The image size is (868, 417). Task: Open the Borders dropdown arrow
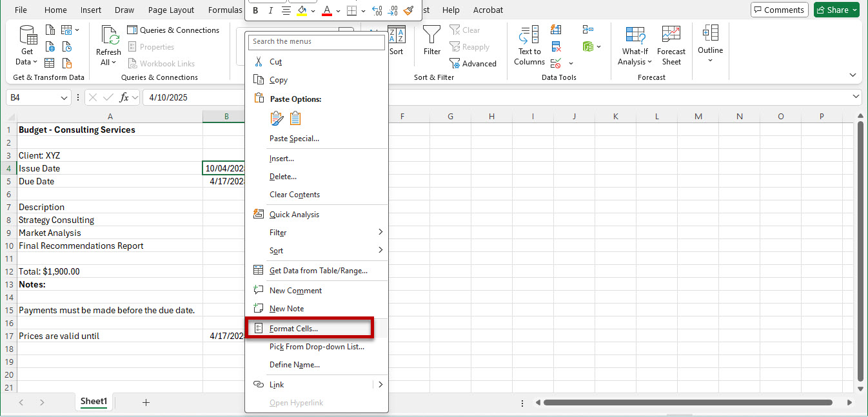tap(362, 11)
